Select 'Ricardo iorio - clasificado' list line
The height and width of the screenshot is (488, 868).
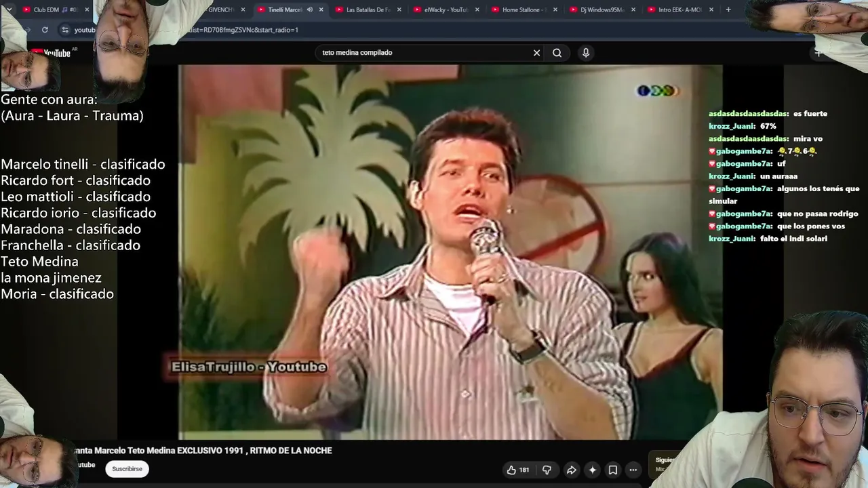(78, 213)
